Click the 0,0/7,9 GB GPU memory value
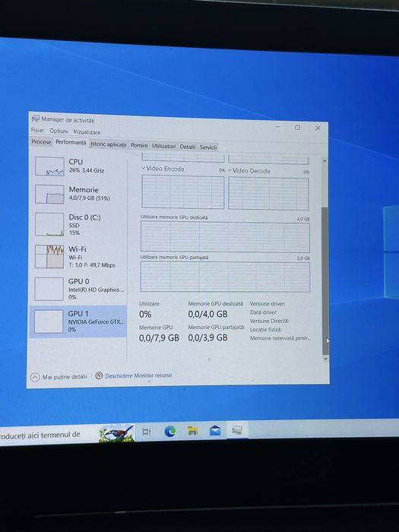This screenshot has width=399, height=532. click(159, 337)
